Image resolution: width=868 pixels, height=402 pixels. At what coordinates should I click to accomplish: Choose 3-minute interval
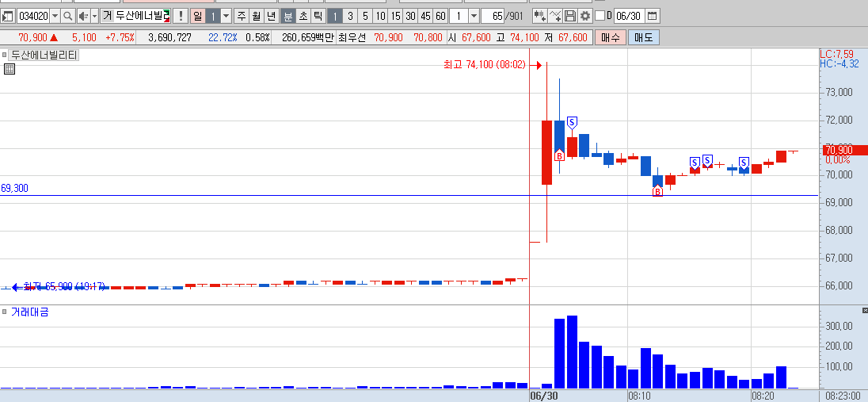pos(350,16)
